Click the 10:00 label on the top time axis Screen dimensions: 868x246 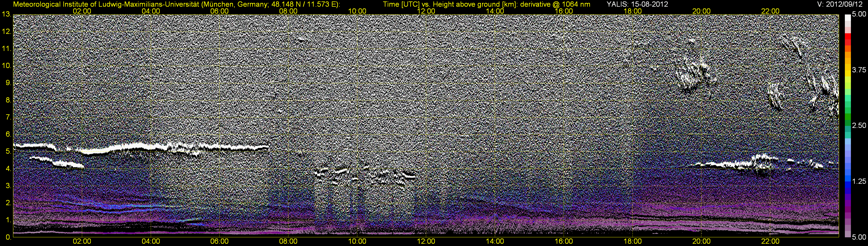(x=357, y=11)
